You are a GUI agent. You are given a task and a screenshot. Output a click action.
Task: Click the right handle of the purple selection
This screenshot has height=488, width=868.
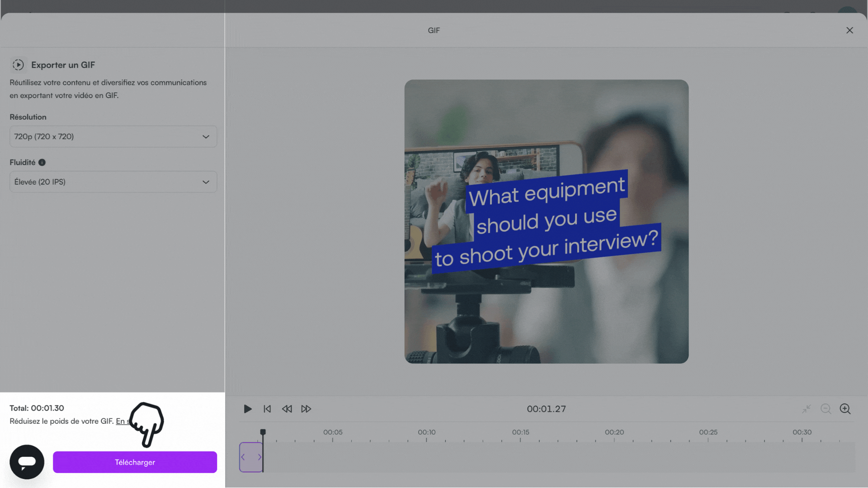tap(259, 457)
